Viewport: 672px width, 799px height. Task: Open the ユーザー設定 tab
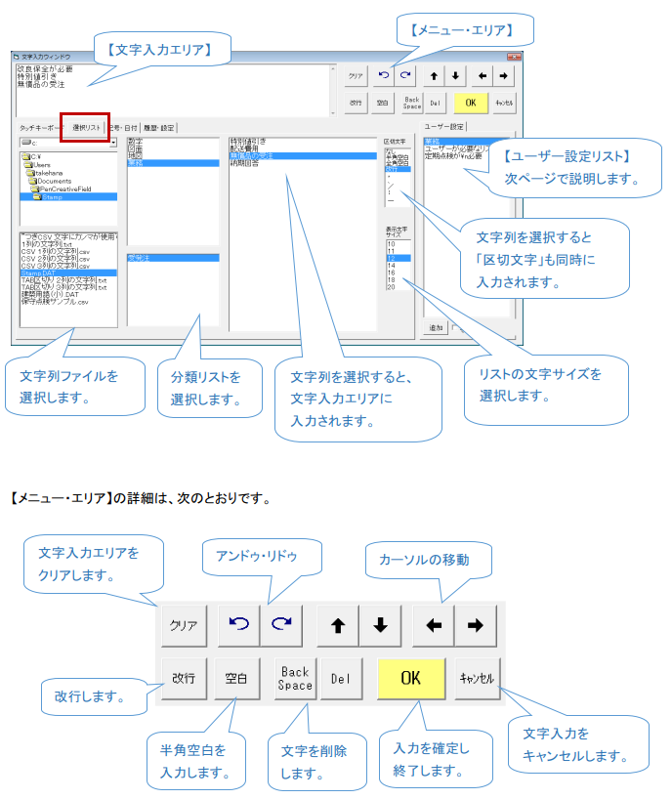pos(444,127)
